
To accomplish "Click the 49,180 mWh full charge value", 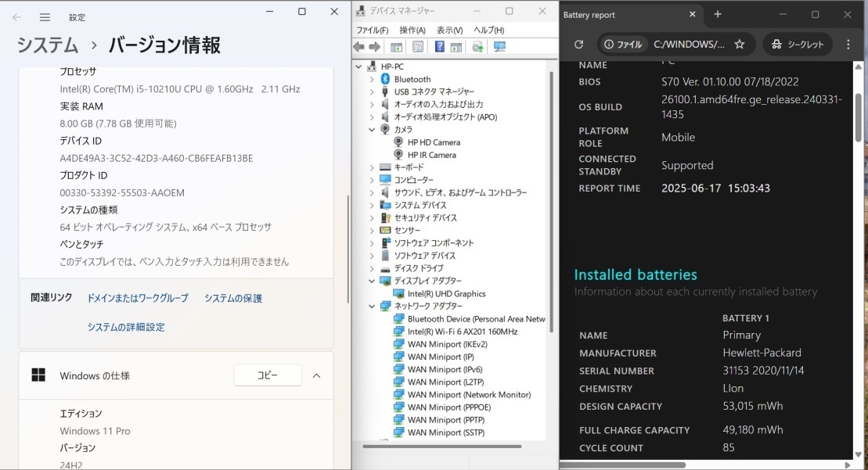I will (753, 429).
